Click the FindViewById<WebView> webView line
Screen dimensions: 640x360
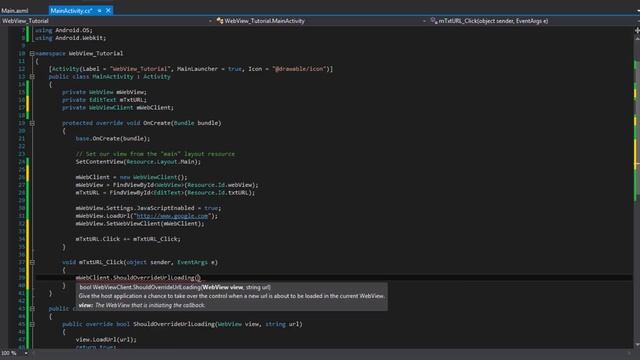coord(167,185)
